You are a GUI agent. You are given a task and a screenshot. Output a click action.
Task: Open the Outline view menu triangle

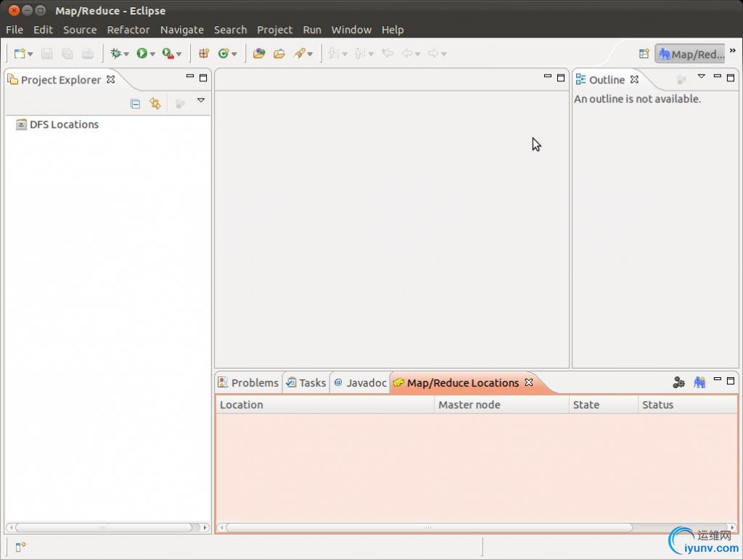pos(702,76)
